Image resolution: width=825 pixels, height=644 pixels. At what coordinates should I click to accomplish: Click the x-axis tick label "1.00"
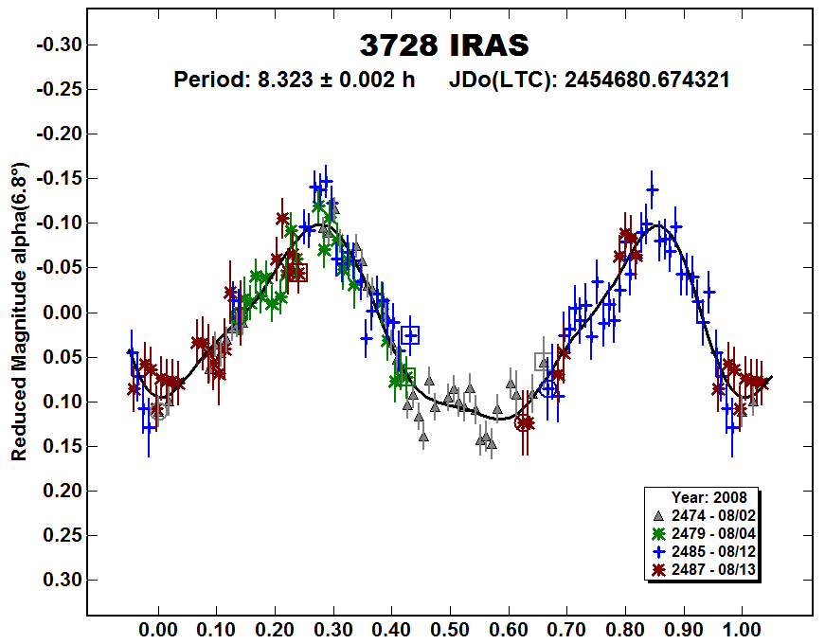(742, 629)
